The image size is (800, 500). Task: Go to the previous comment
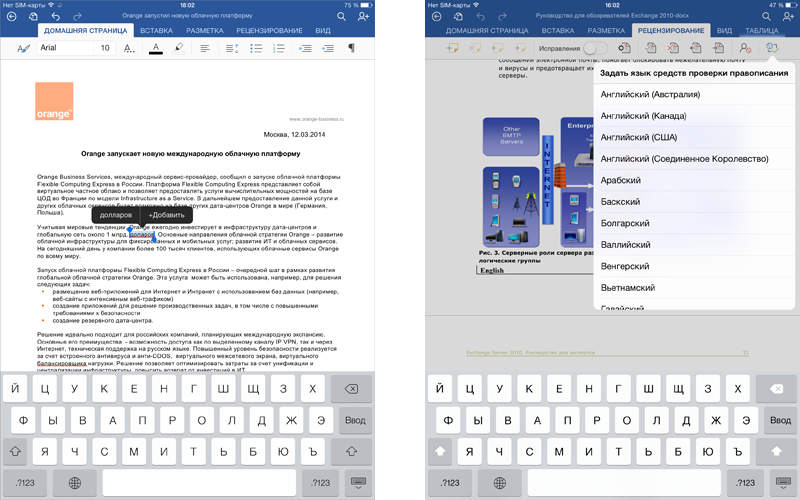497,48
